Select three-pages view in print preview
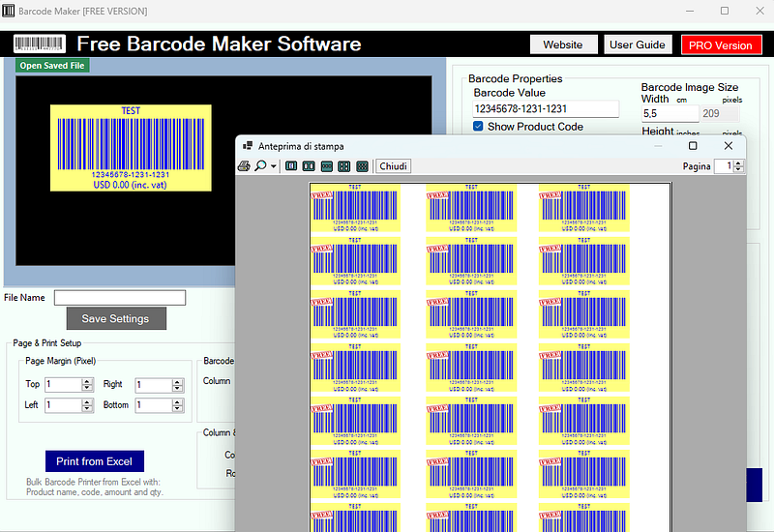This screenshot has height=532, width=774. pos(327,166)
